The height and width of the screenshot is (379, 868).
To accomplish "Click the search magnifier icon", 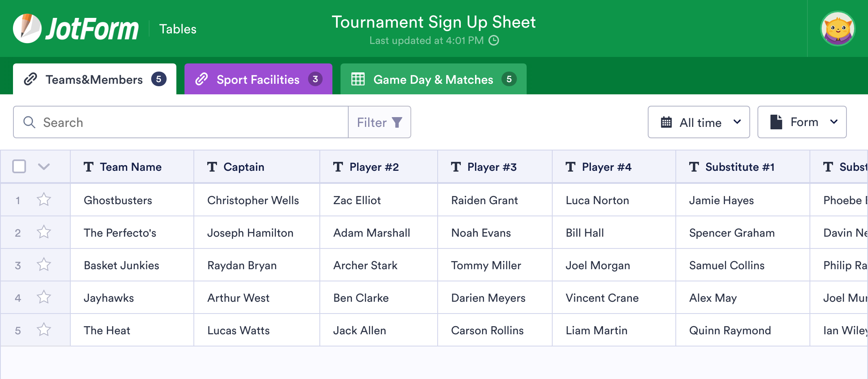I will (29, 122).
